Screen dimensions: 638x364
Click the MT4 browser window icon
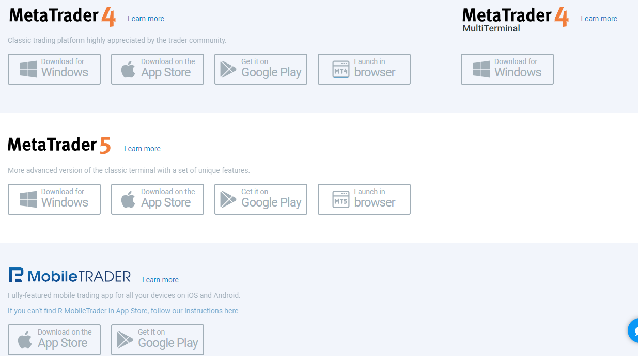pos(341,69)
